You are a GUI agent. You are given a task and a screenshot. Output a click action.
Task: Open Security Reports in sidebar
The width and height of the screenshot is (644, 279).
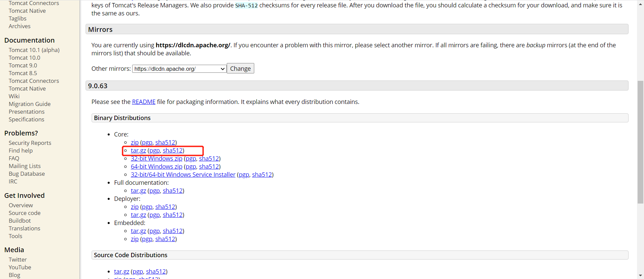[30, 143]
